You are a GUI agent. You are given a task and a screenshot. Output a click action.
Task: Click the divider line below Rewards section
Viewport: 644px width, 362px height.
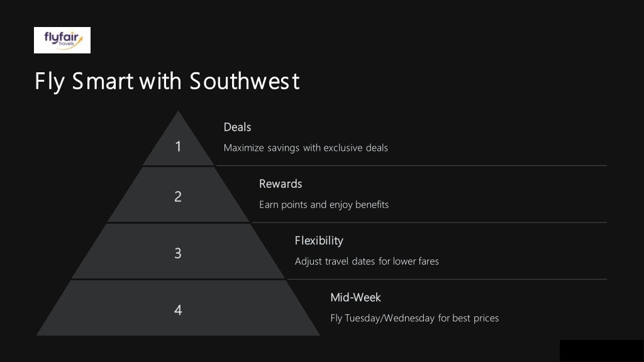tap(429, 222)
